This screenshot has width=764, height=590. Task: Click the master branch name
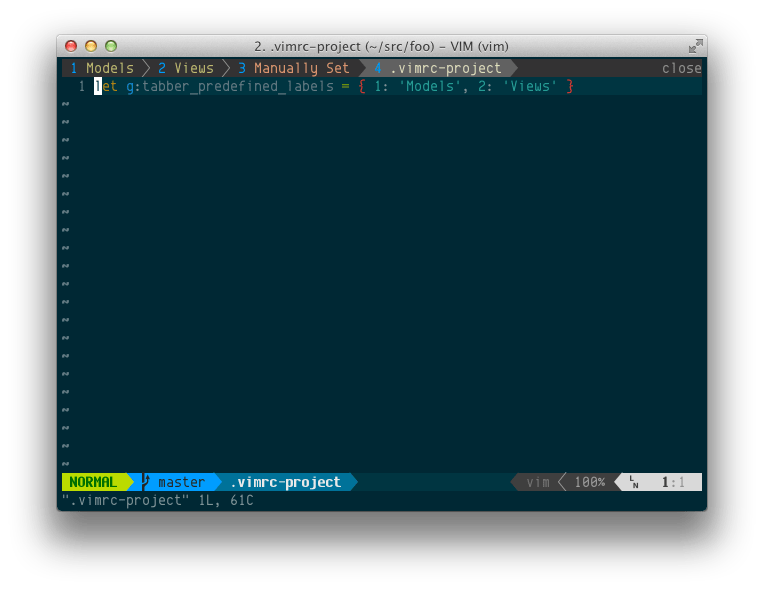[x=181, y=482]
